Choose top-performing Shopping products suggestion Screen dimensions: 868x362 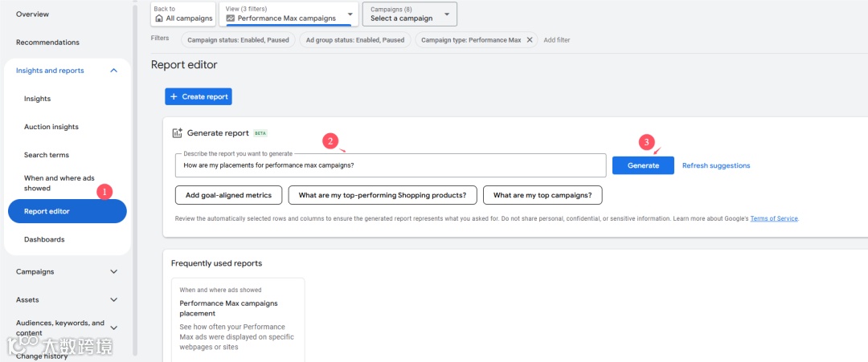383,195
